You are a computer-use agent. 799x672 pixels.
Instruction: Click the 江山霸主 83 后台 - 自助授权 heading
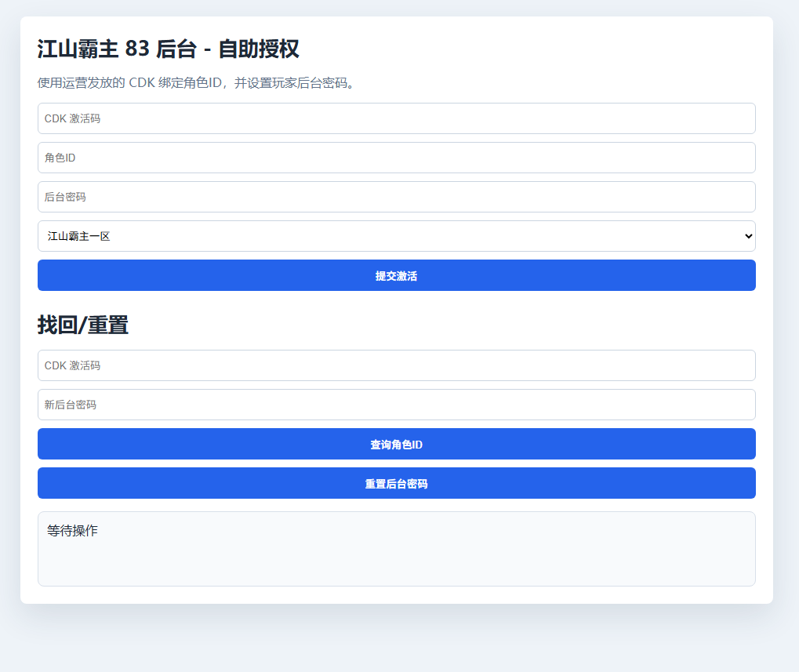pyautogui.click(x=168, y=49)
